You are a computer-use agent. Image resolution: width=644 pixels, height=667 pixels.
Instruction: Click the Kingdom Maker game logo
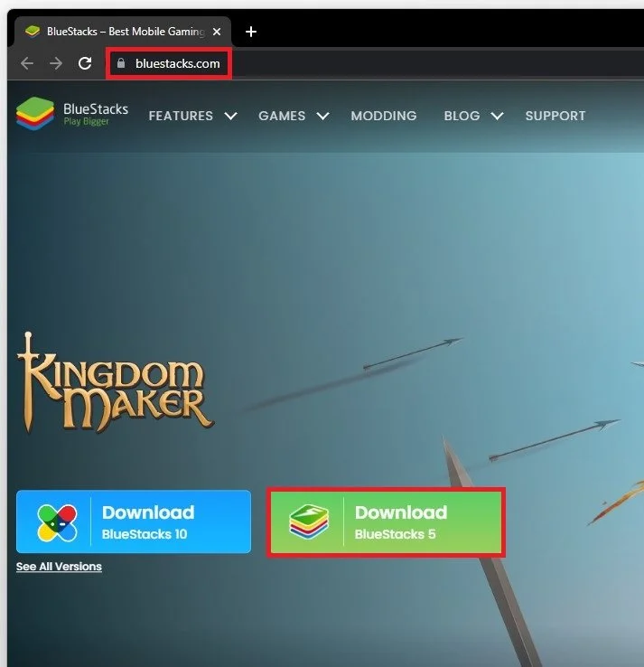115,383
